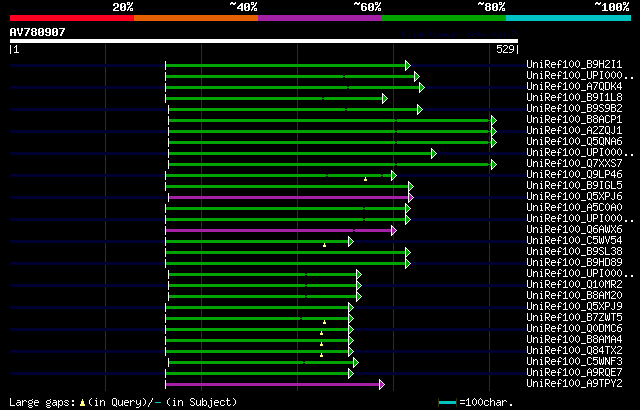This screenshot has width=640, height=410.
Task: Select the UniRef100_Q5QNA6 label
Action: point(574,142)
